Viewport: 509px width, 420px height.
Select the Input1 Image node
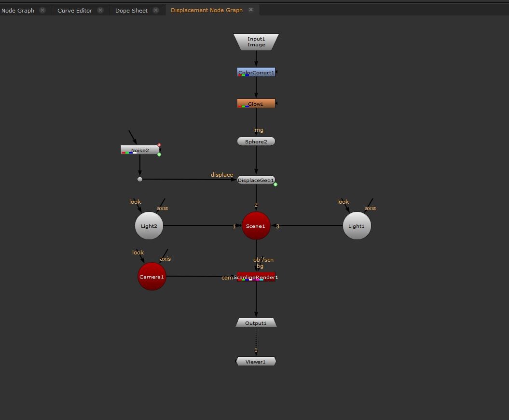pyautogui.click(x=256, y=42)
